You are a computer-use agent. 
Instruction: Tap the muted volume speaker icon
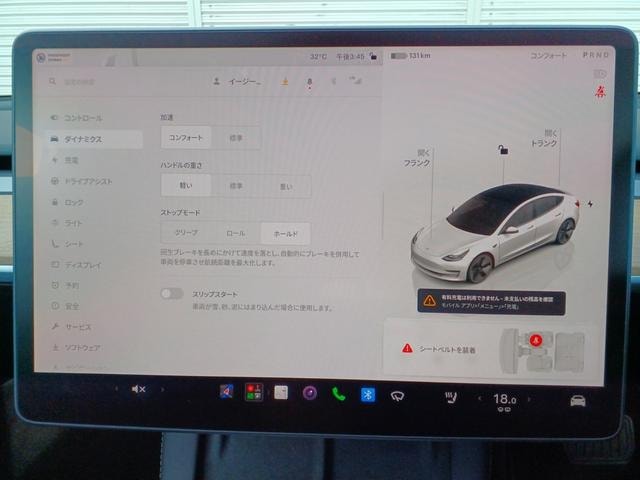[x=139, y=389]
